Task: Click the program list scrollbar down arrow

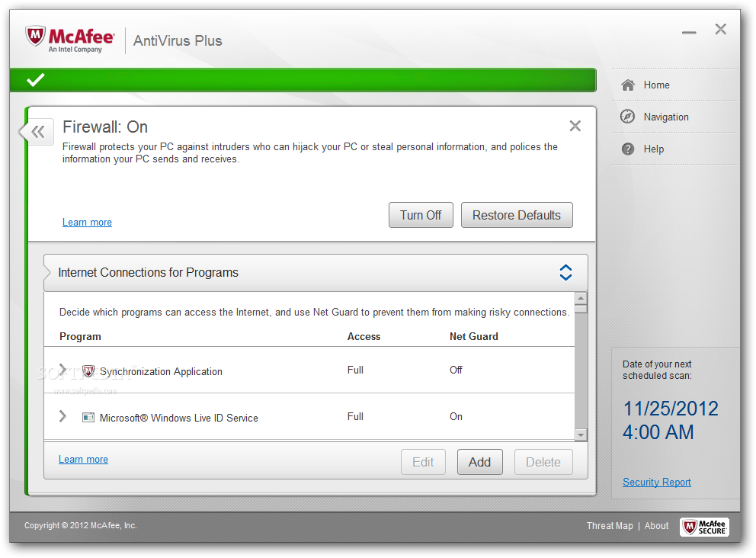Action: pyautogui.click(x=581, y=435)
